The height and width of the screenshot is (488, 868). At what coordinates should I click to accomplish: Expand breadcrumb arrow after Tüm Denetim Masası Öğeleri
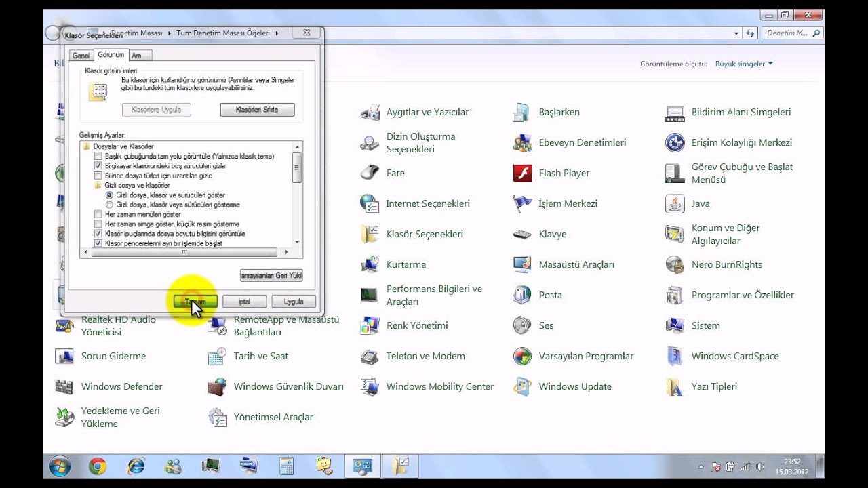pos(277,33)
